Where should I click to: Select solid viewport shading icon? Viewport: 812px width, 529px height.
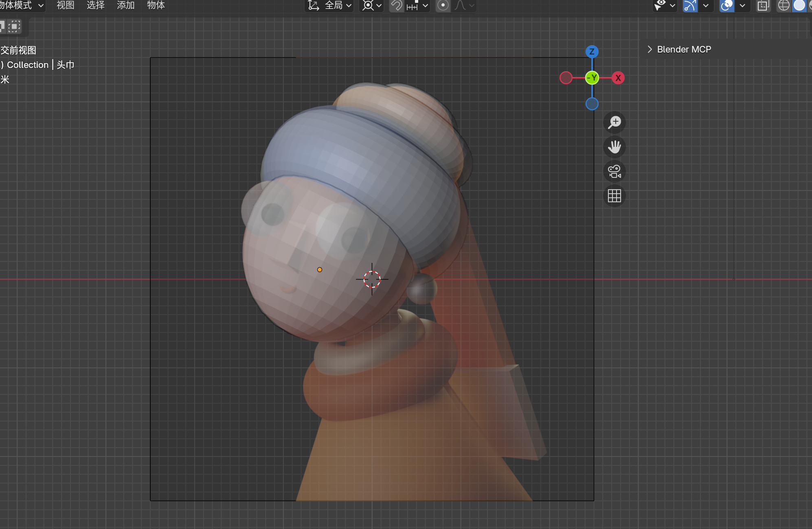[x=799, y=5]
